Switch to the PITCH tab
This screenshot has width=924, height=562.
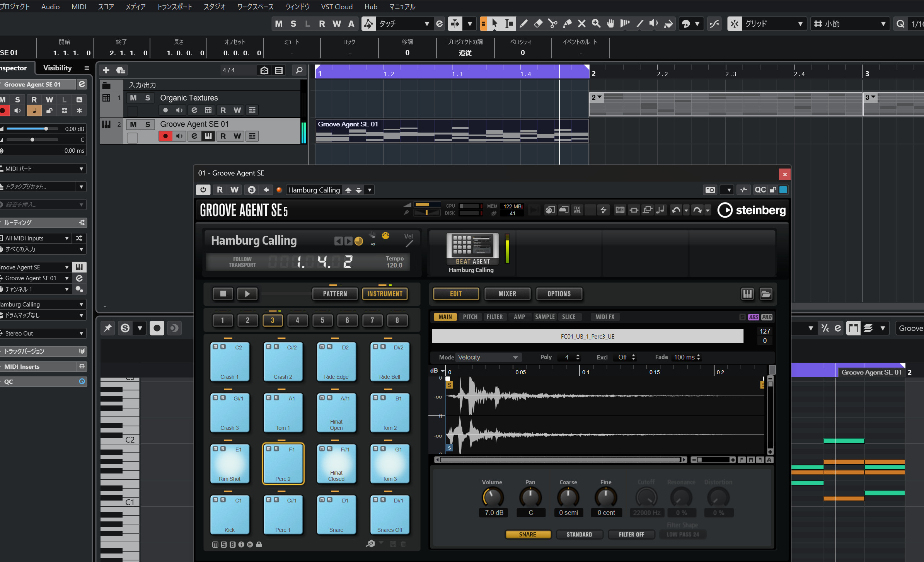[470, 317]
